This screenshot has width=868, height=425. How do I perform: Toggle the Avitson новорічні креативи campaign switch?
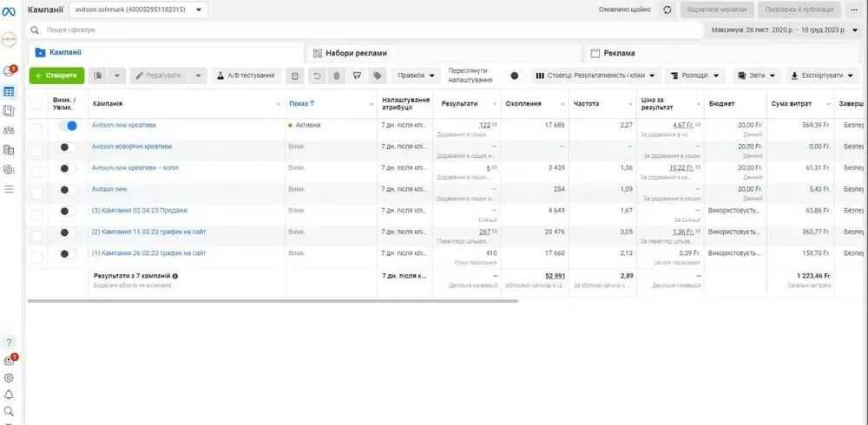click(x=68, y=147)
